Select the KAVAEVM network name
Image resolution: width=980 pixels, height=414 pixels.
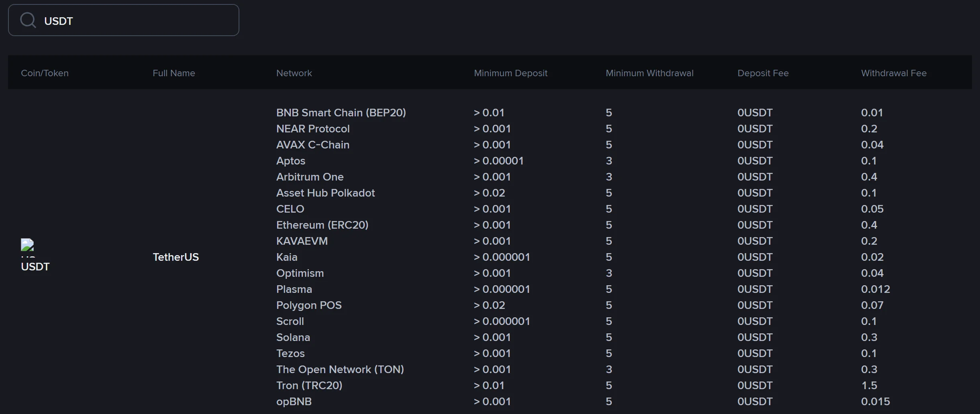tap(302, 241)
